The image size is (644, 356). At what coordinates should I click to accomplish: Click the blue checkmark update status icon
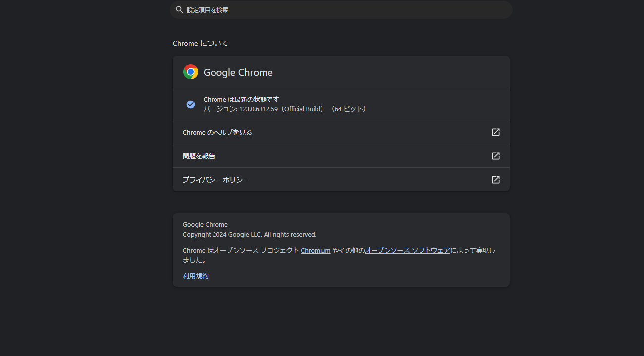pos(191,104)
